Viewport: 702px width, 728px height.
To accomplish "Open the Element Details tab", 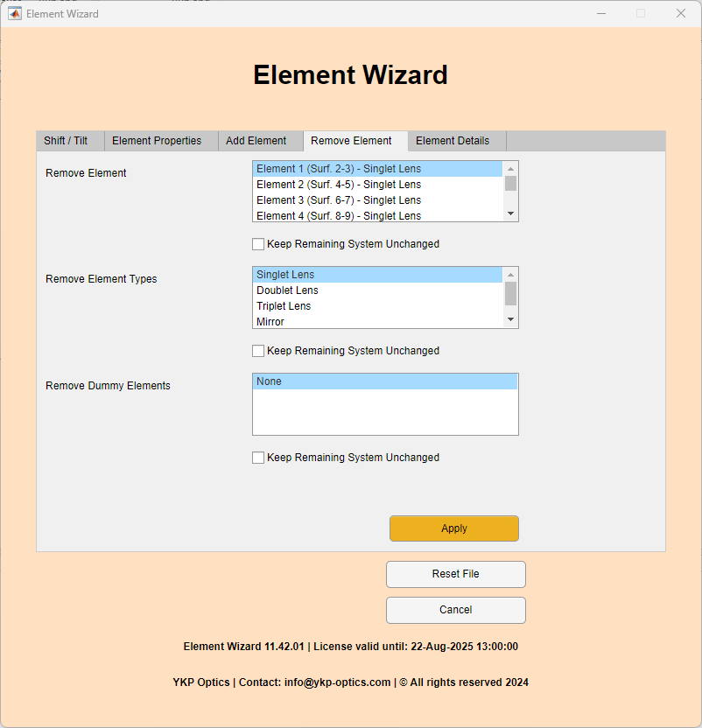I will click(453, 140).
